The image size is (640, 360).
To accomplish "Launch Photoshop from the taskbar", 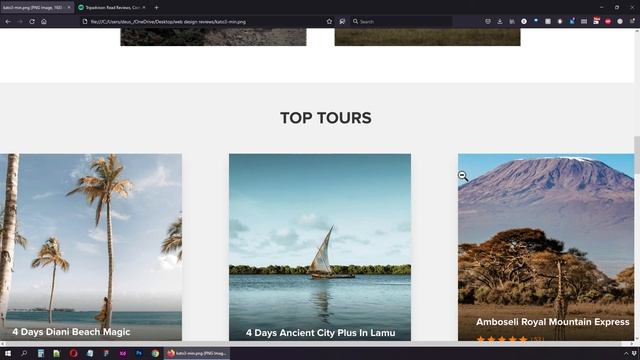I will click(x=139, y=353).
